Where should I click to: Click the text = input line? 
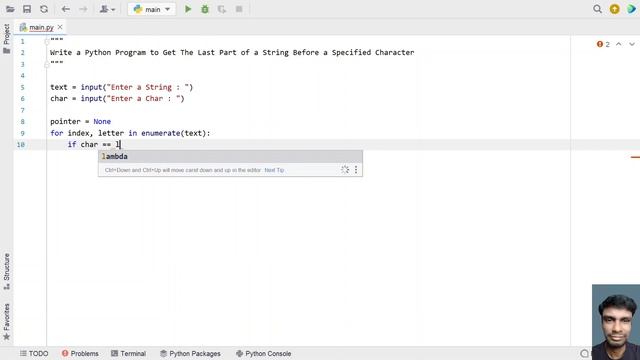(x=122, y=87)
